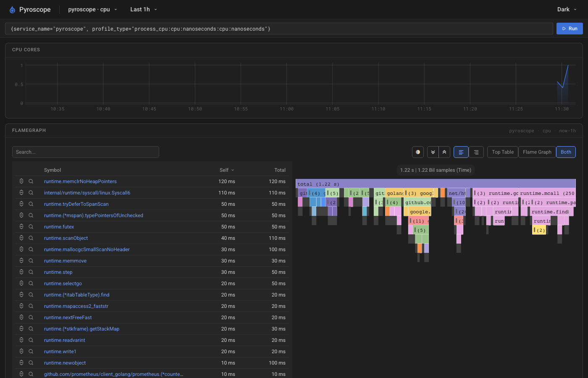Search icon for runtime.tryDeferToSpanScan row
This screenshot has height=378, width=588.
[x=31, y=204]
